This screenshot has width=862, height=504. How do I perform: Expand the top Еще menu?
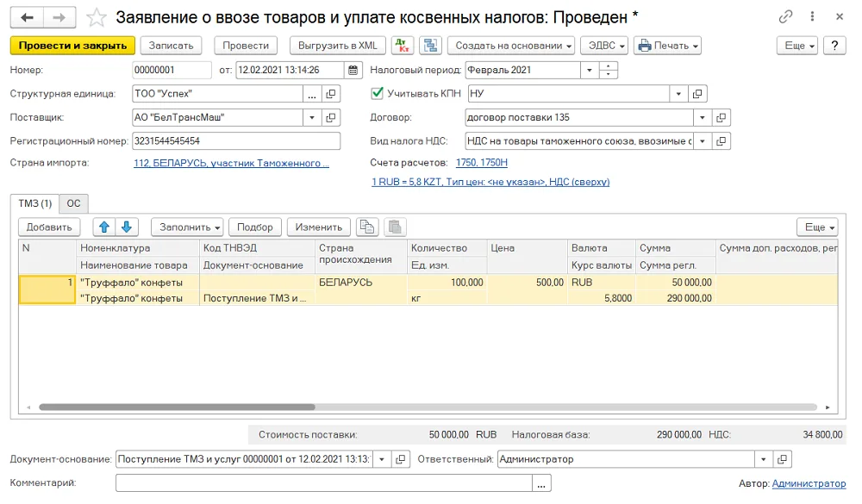[797, 46]
